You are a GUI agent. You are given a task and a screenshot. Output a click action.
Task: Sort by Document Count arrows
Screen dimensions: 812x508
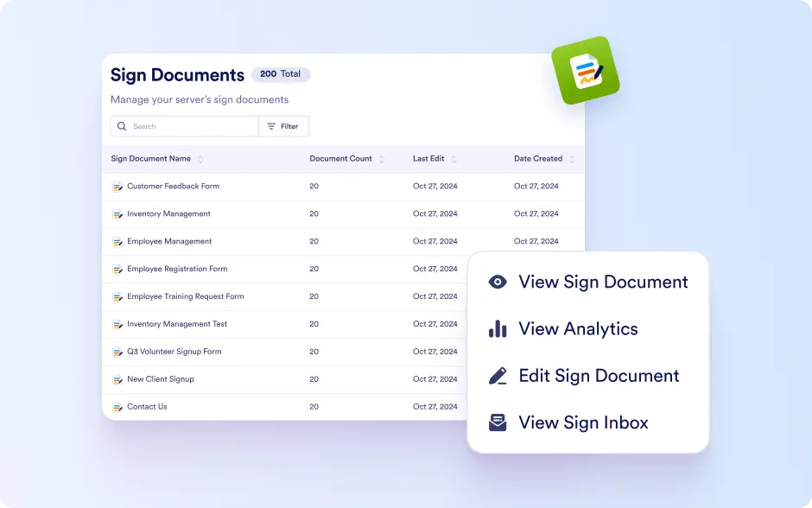tap(382, 159)
